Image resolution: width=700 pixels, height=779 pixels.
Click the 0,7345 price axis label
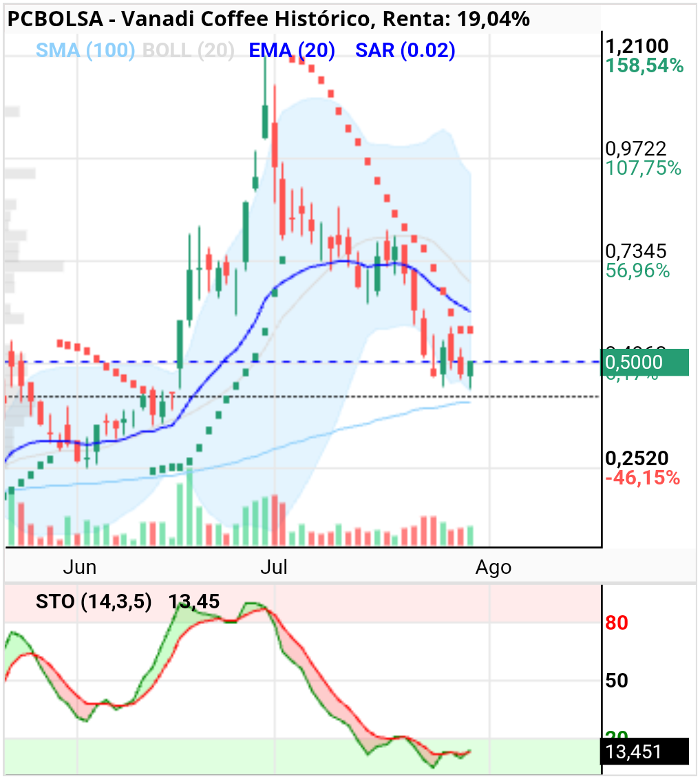point(635,251)
